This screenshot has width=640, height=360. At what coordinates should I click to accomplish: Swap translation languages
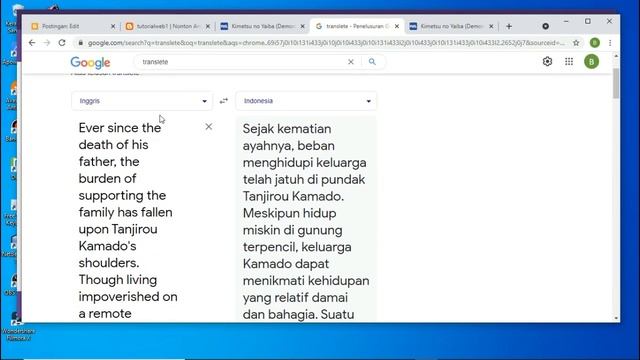tap(224, 101)
